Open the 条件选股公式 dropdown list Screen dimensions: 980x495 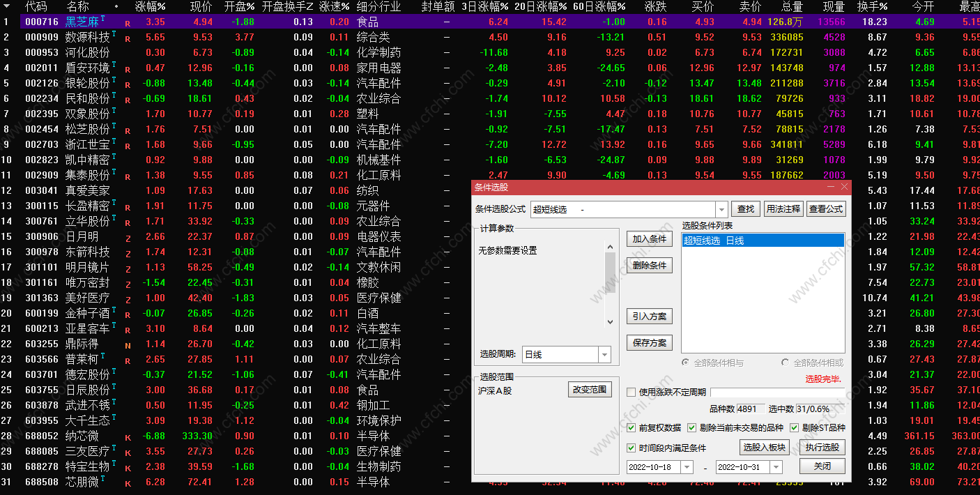[721, 209]
